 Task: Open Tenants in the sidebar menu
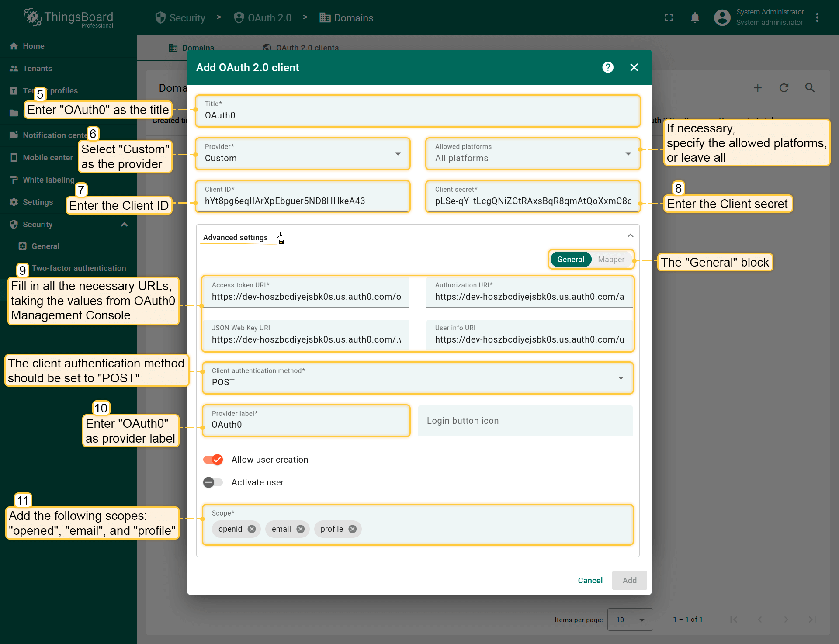pos(37,69)
